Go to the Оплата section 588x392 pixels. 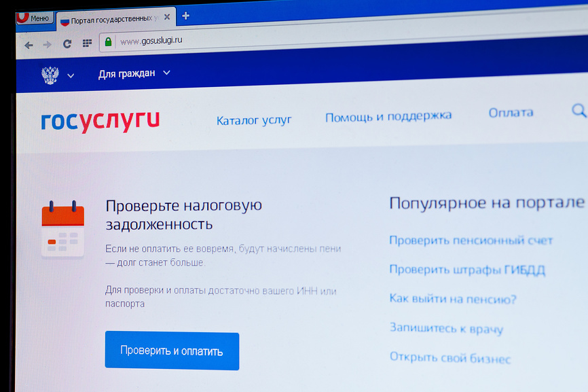click(x=511, y=113)
